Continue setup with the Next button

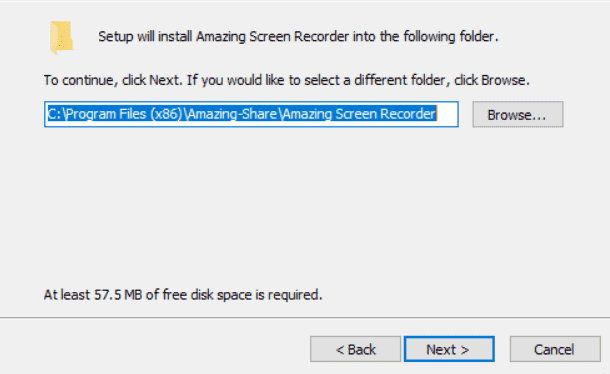tap(449, 349)
